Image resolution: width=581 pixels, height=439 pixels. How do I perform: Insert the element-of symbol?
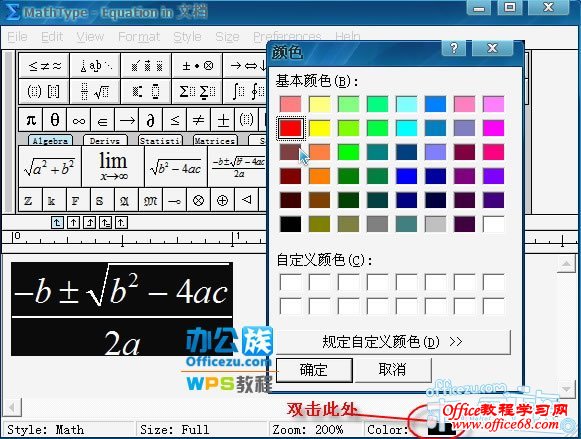click(103, 120)
